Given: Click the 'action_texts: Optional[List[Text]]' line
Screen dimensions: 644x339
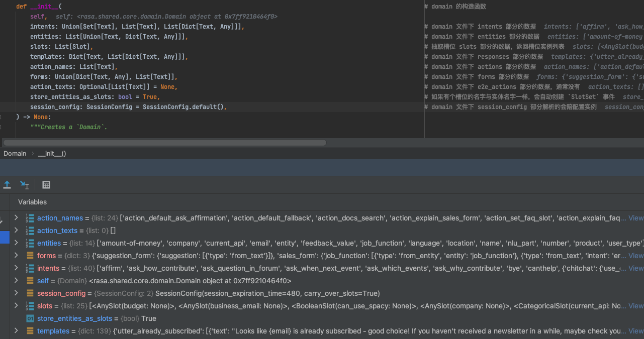Looking at the screenshot, I should 104,87.
